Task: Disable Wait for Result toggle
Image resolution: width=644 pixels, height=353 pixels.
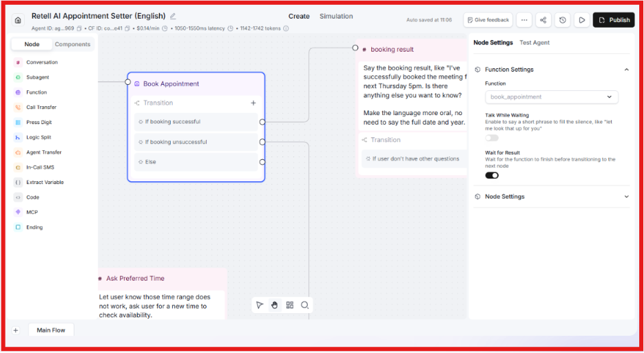Action: pos(492,176)
